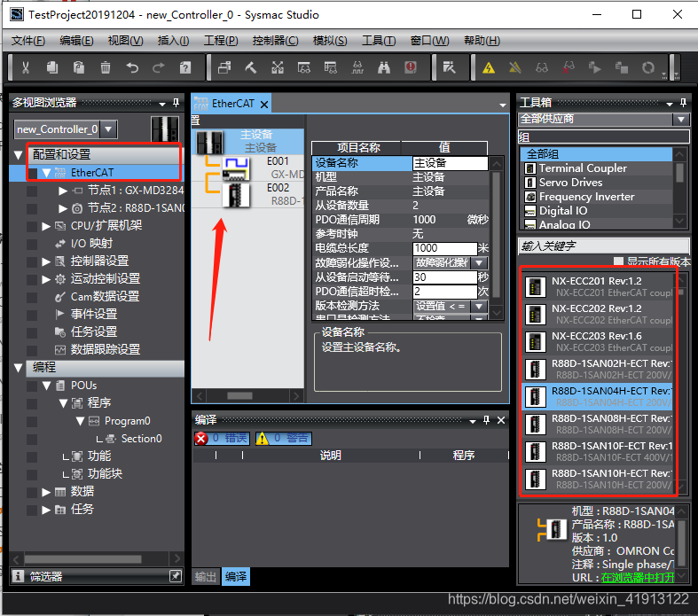Screen dimensions: 698x616
Task: Click the 输入关键字 search field
Action: click(x=604, y=246)
